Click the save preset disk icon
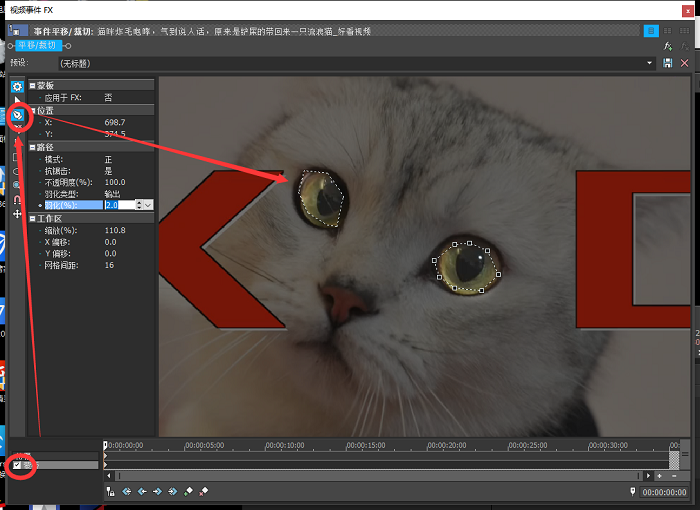The height and width of the screenshot is (510, 700). pos(668,63)
